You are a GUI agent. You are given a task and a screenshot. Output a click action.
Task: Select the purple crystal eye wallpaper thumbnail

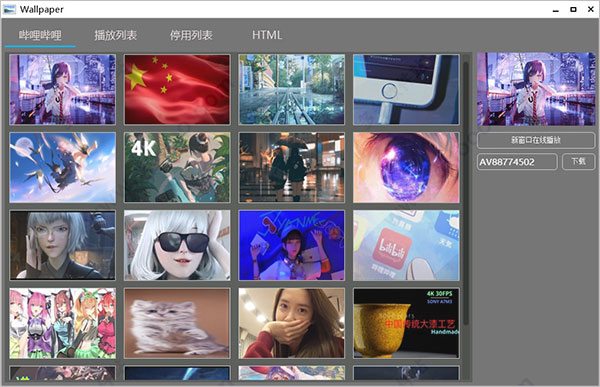coord(406,167)
